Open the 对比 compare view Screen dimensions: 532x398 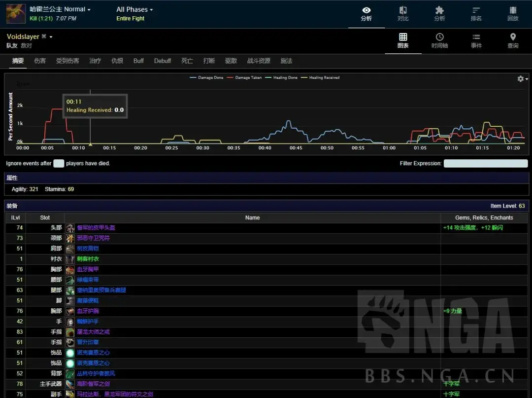(x=403, y=14)
